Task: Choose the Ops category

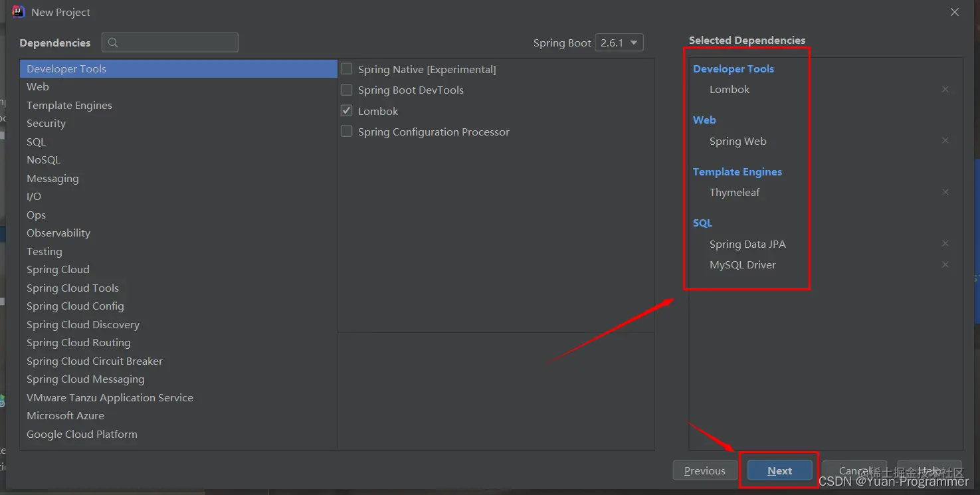Action: coord(179,215)
